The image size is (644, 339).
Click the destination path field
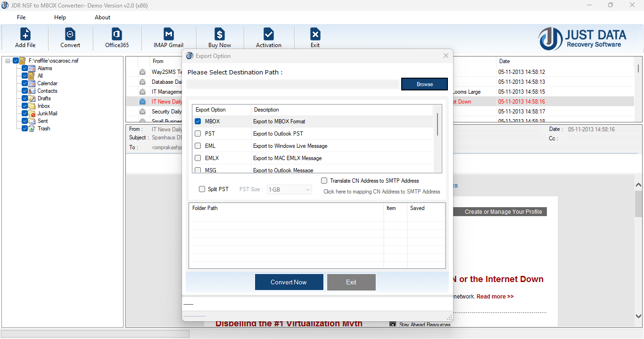tap(292, 84)
